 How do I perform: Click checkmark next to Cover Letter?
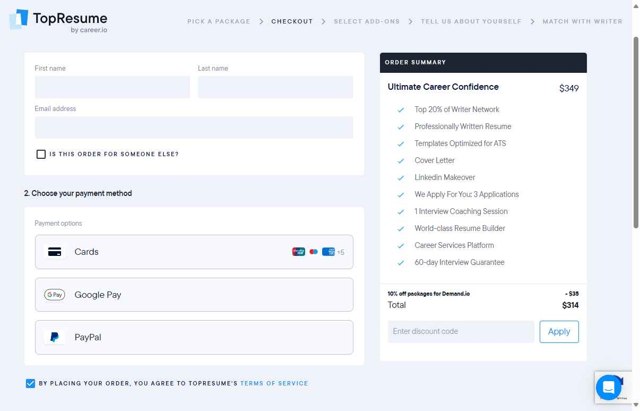[401, 161]
